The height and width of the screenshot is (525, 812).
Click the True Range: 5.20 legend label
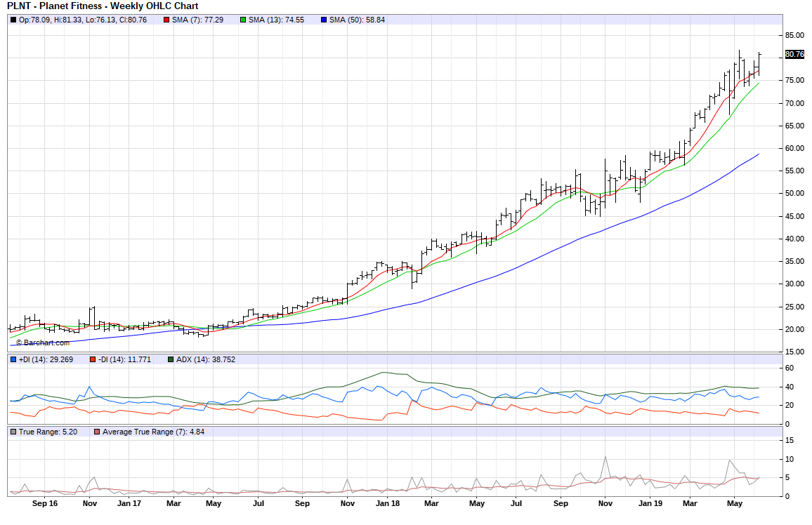tap(47, 432)
